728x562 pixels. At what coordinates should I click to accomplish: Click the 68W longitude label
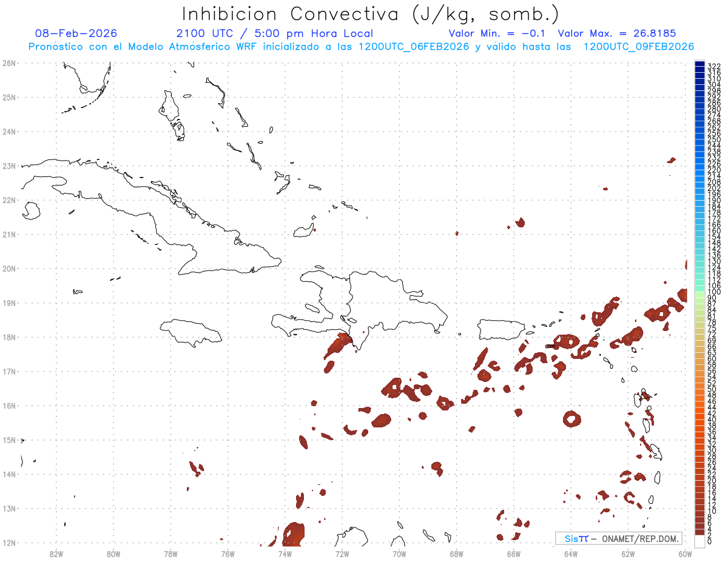click(457, 554)
